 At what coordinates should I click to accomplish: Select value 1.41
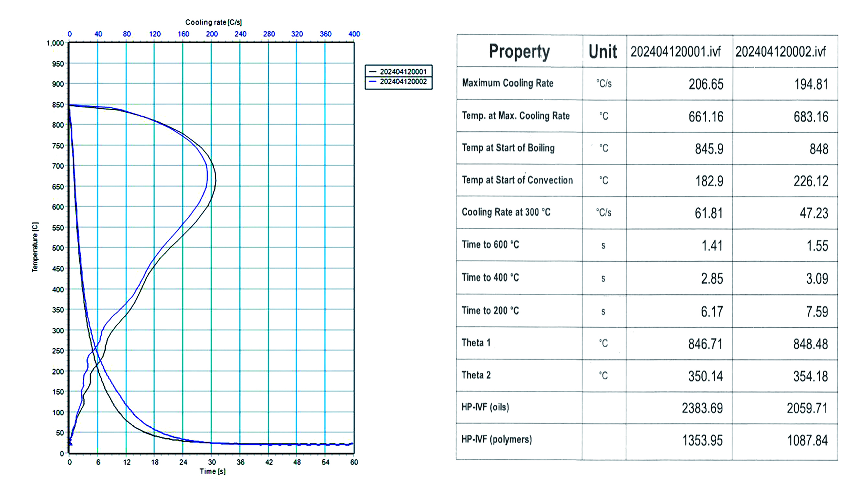tap(712, 246)
